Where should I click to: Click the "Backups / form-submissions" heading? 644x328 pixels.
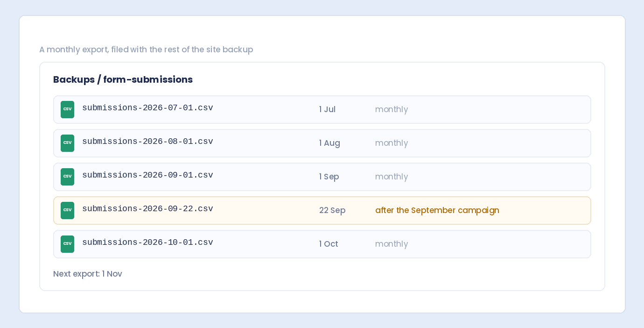pos(123,79)
